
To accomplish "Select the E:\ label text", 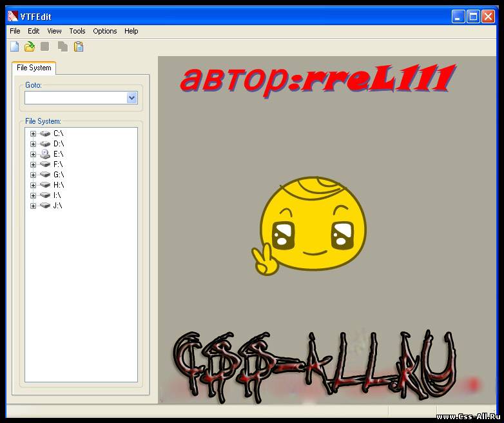I will coord(59,153).
